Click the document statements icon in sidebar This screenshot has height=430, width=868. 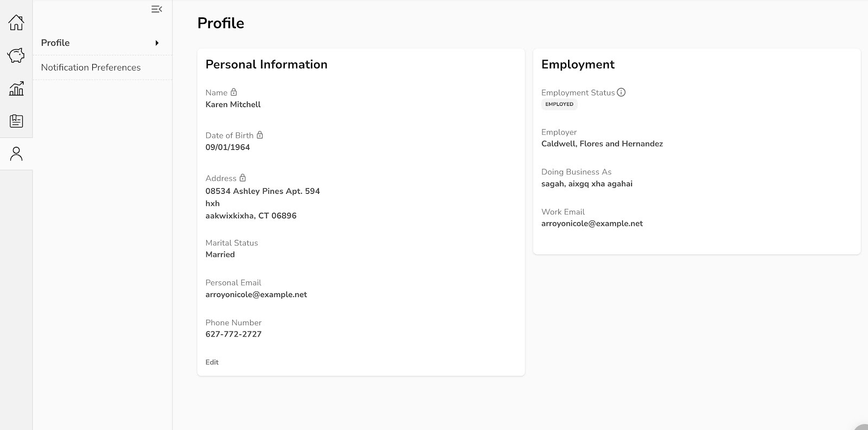(x=16, y=121)
